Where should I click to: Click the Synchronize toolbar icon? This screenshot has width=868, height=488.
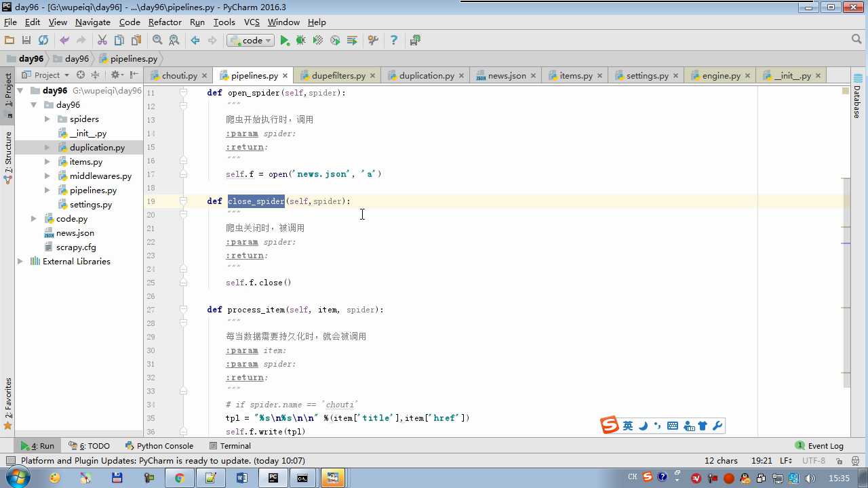(43, 41)
